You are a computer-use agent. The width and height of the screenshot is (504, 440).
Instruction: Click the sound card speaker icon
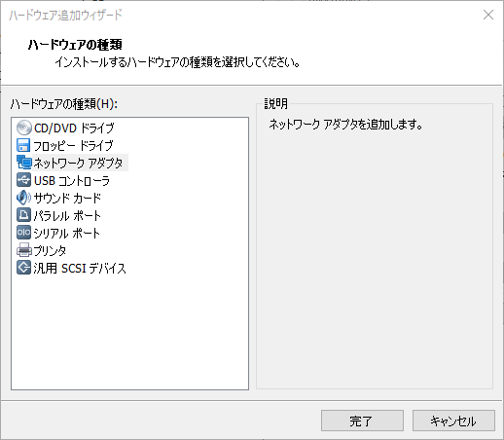click(23, 198)
